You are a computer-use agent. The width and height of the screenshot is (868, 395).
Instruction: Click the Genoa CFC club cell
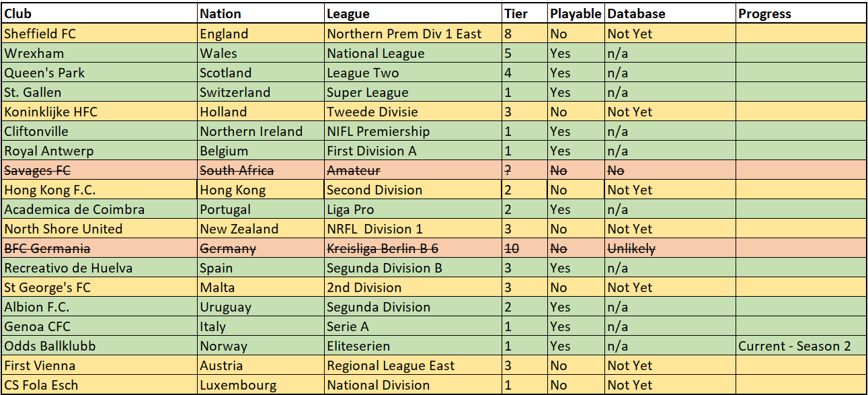coord(100,326)
